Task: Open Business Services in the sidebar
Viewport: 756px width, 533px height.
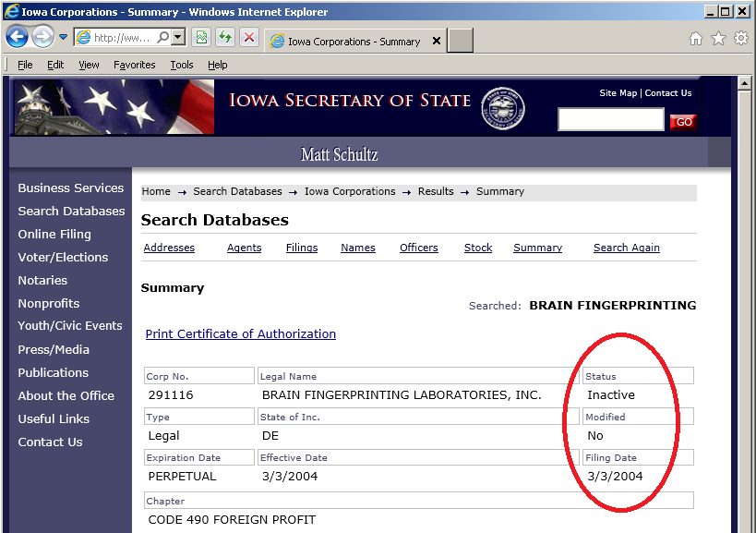Action: click(x=71, y=188)
